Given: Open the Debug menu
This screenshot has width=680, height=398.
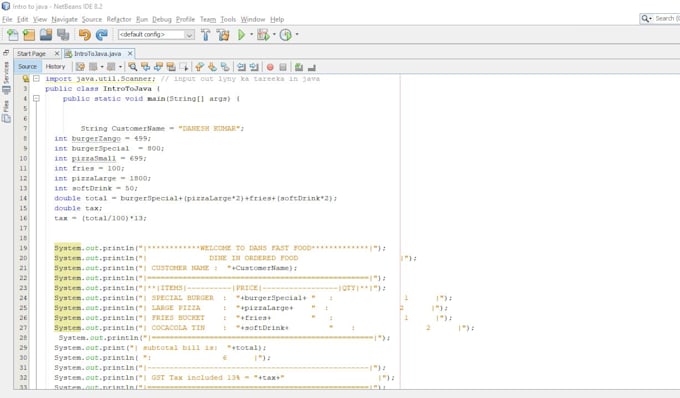Looking at the screenshot, I should pos(162,20).
